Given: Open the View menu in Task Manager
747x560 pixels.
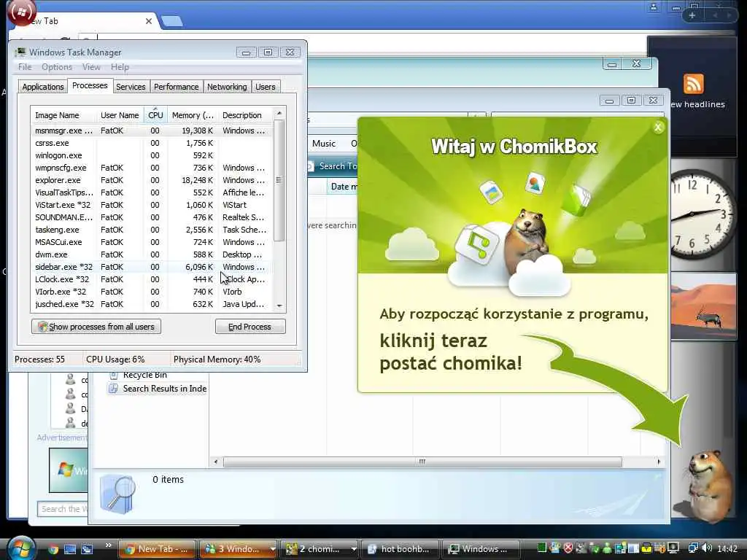Looking at the screenshot, I should point(91,67).
